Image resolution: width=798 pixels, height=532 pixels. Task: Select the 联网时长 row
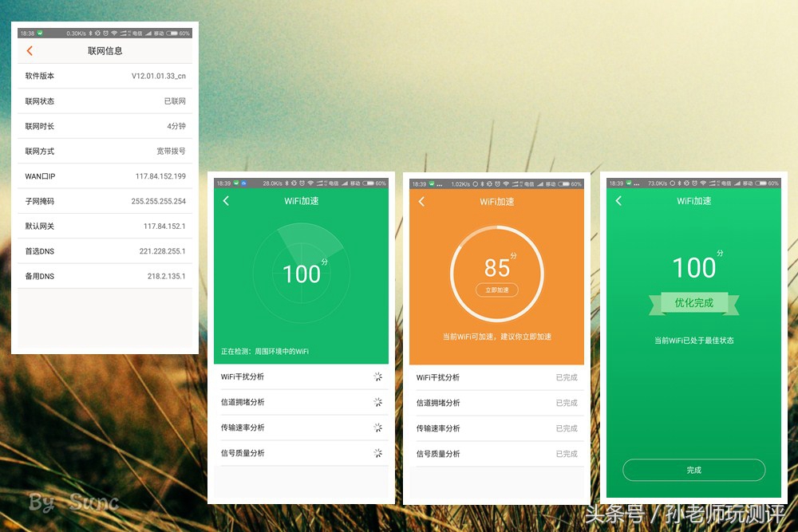[x=105, y=126]
